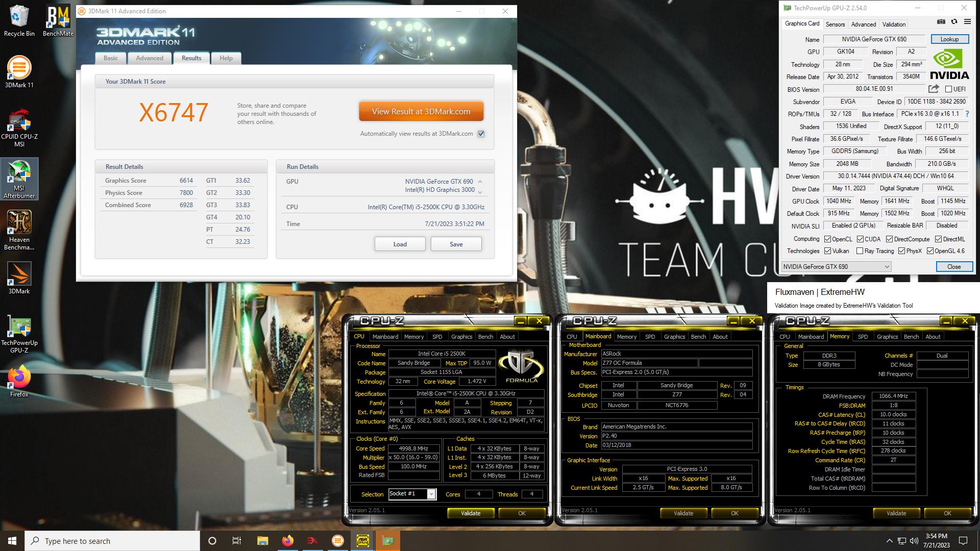The width and height of the screenshot is (980, 551).
Task: Toggle the CUDA checkbox
Action: pos(860,239)
